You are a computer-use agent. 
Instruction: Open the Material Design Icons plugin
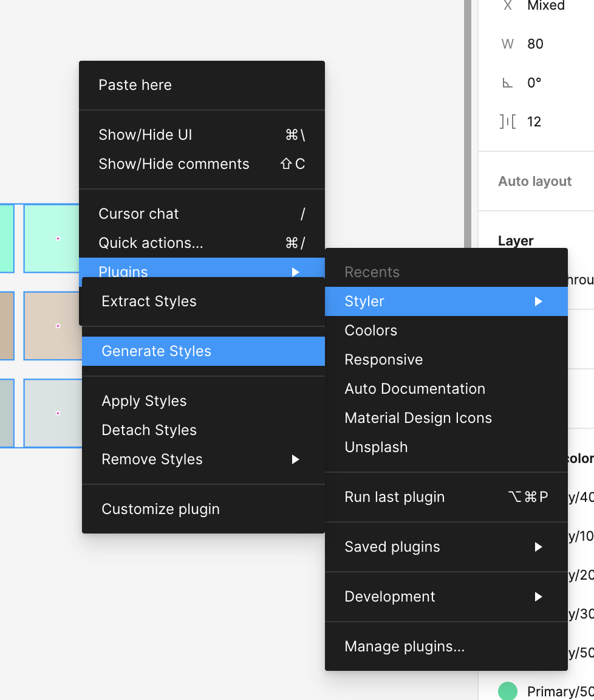(418, 418)
